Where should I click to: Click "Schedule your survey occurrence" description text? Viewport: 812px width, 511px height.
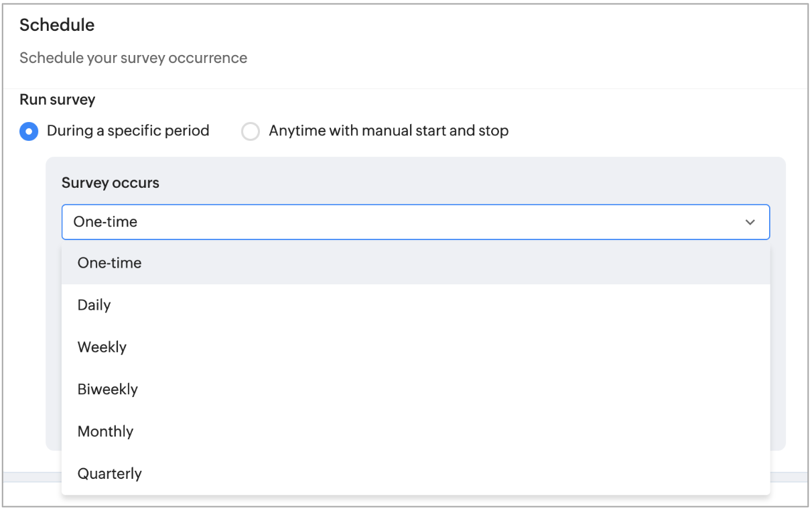click(133, 58)
